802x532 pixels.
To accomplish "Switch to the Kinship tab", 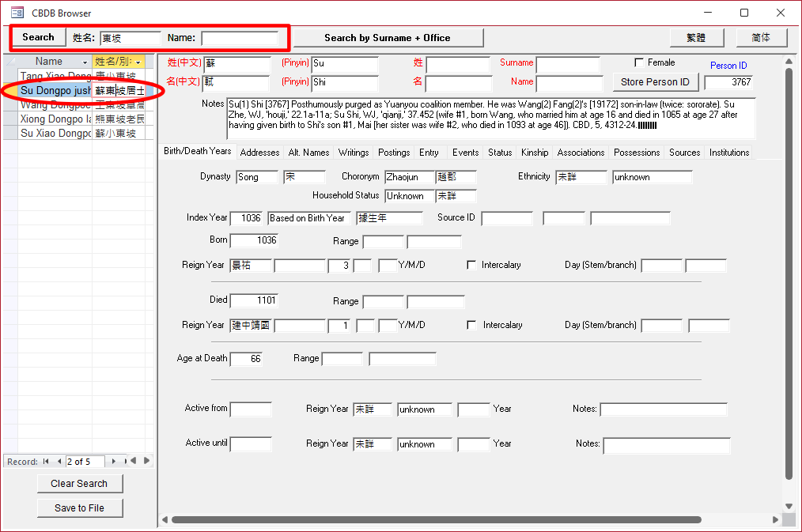I will point(535,153).
